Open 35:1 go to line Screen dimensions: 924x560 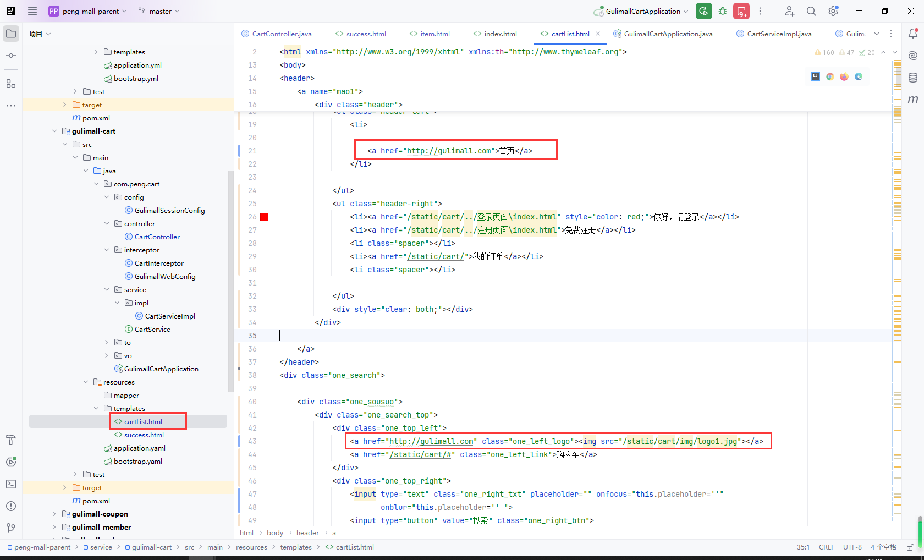point(803,547)
